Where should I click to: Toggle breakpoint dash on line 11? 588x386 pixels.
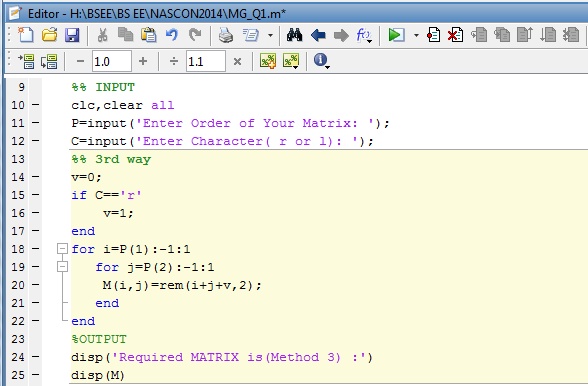coord(36,123)
